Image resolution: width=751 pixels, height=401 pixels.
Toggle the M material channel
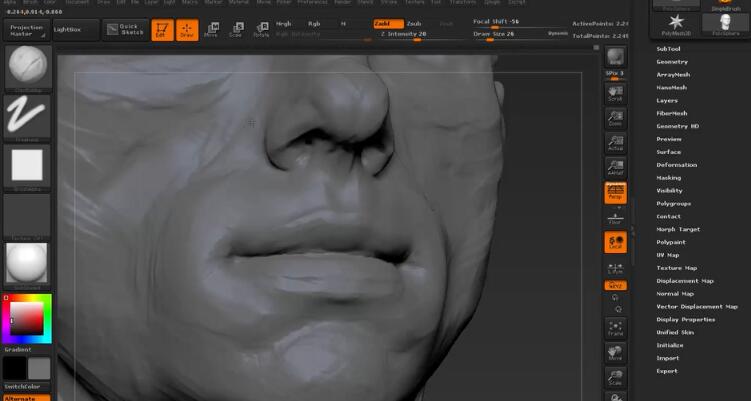[x=343, y=24]
